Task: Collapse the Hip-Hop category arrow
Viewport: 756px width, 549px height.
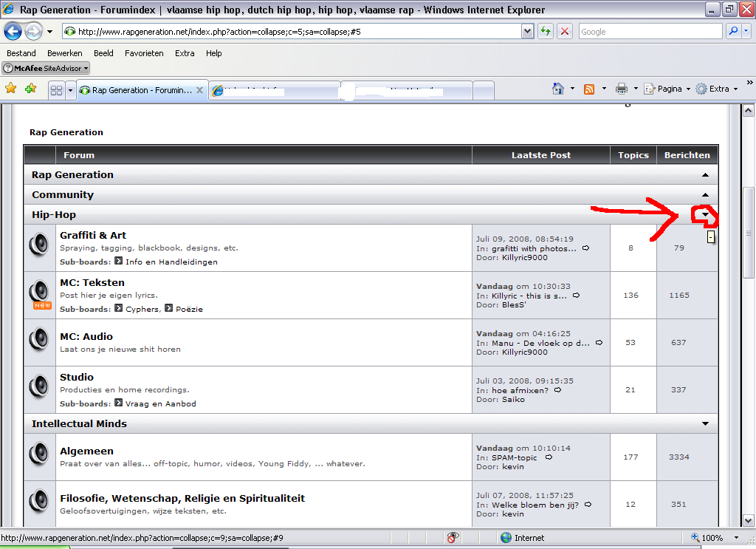Action: click(x=706, y=215)
